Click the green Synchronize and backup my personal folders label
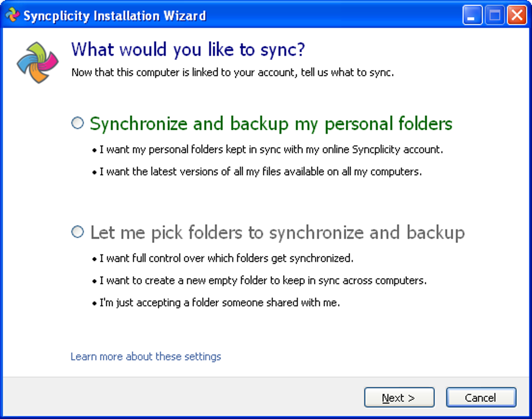Screen dimensions: 532x419 click(271, 124)
